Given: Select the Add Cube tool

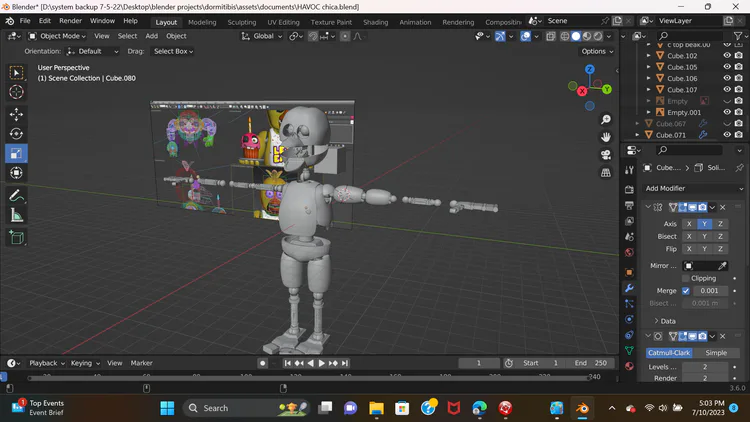Looking at the screenshot, I should click(x=16, y=238).
